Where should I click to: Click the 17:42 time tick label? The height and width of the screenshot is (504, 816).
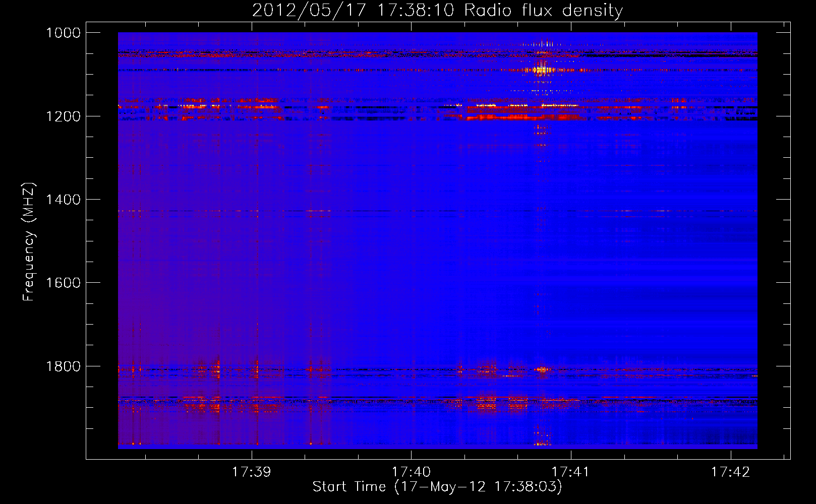point(730,472)
